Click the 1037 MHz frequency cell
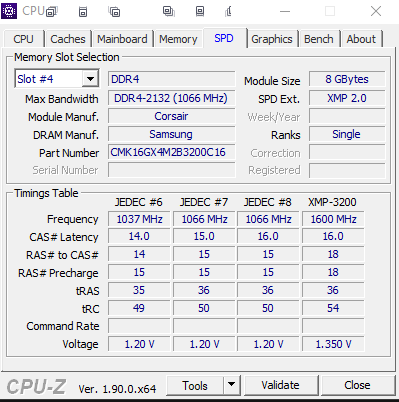 pos(139,219)
